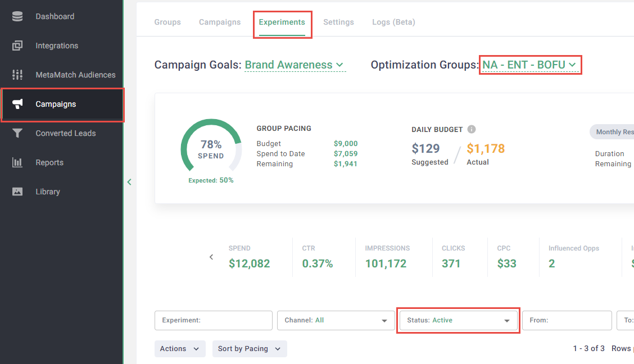The width and height of the screenshot is (634, 364).
Task: Click the Reports bar chart icon
Action: [17, 162]
